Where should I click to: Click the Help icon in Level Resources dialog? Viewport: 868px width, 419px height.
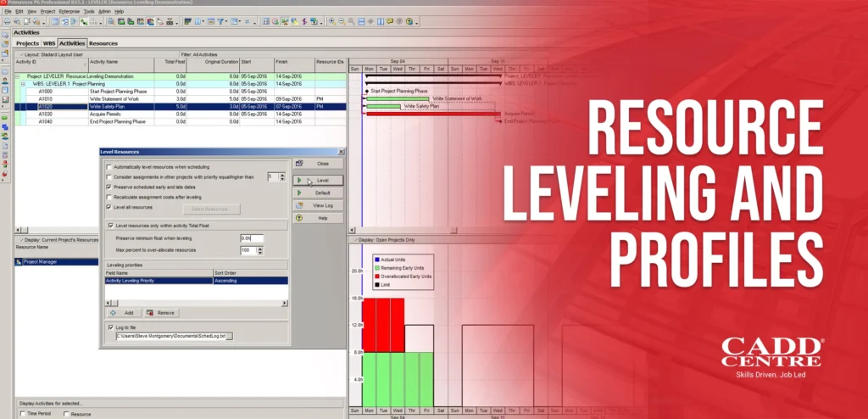tap(321, 218)
